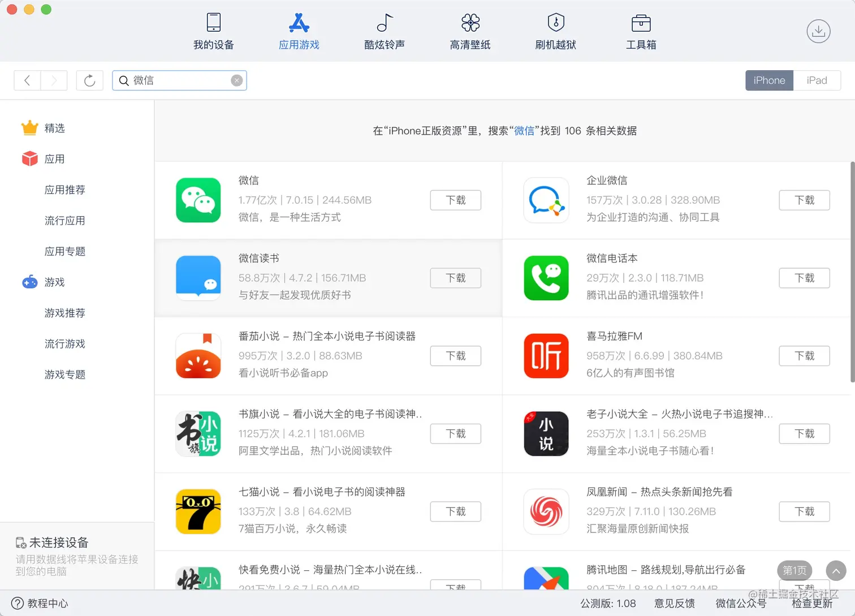
Task: Click the 喜马拉雅FM app icon
Action: point(546,356)
